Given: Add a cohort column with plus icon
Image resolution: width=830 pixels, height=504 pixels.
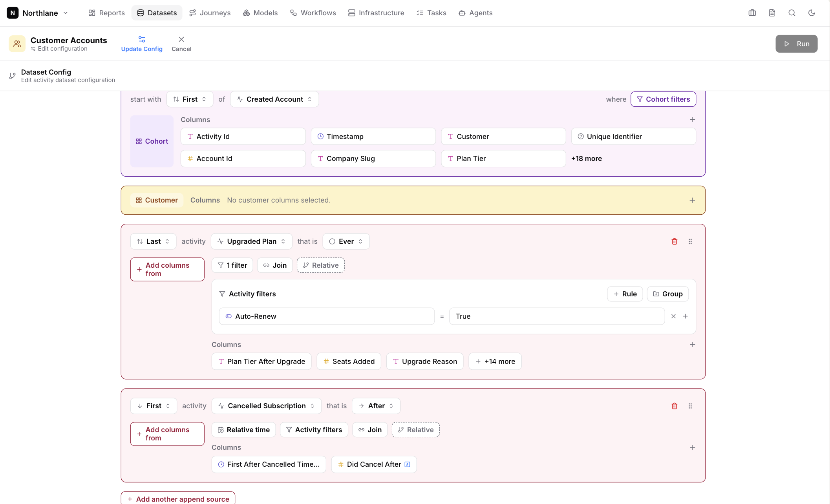Looking at the screenshot, I should [692, 120].
